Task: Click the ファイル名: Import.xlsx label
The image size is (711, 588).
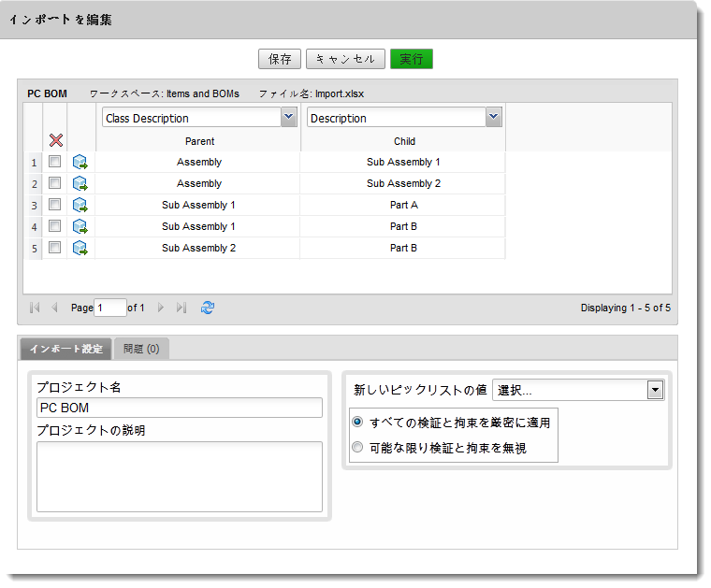Action: [312, 93]
